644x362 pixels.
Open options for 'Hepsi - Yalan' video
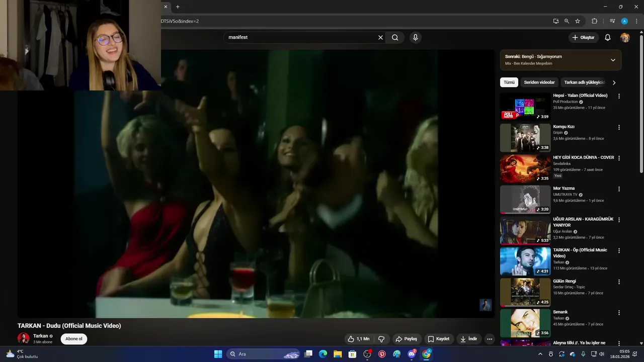(x=619, y=96)
